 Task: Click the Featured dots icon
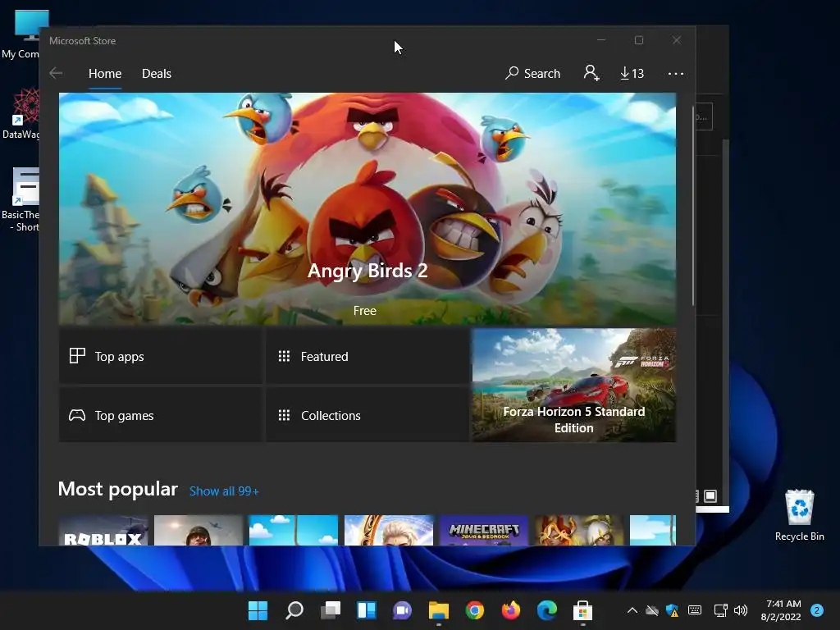284,356
